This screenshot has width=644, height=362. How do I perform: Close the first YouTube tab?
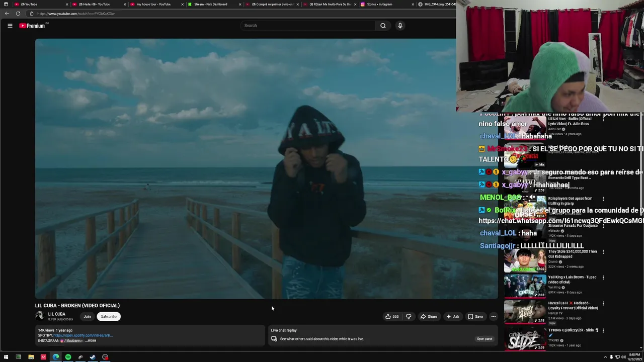67,4
